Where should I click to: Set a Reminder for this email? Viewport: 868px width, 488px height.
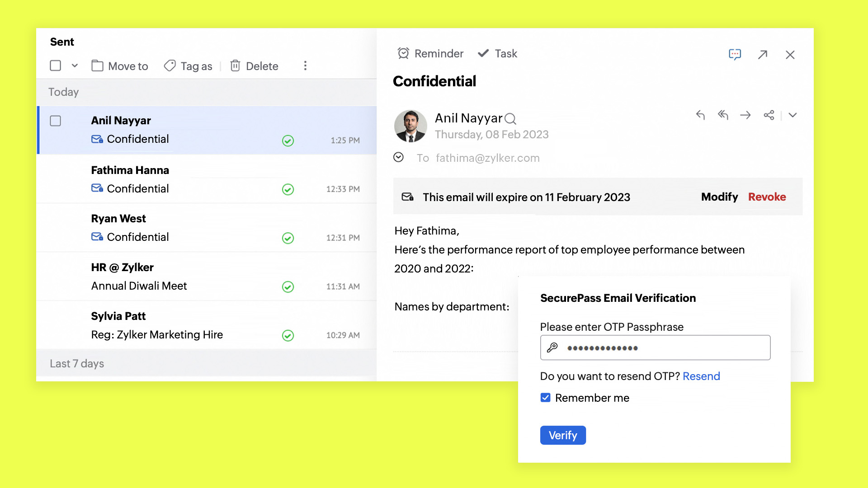[x=430, y=54]
